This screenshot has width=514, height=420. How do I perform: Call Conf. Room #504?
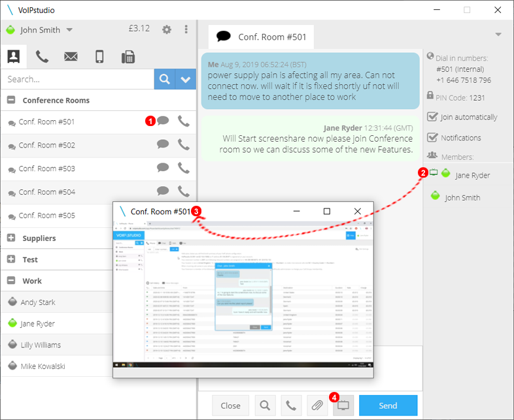pyautogui.click(x=184, y=191)
